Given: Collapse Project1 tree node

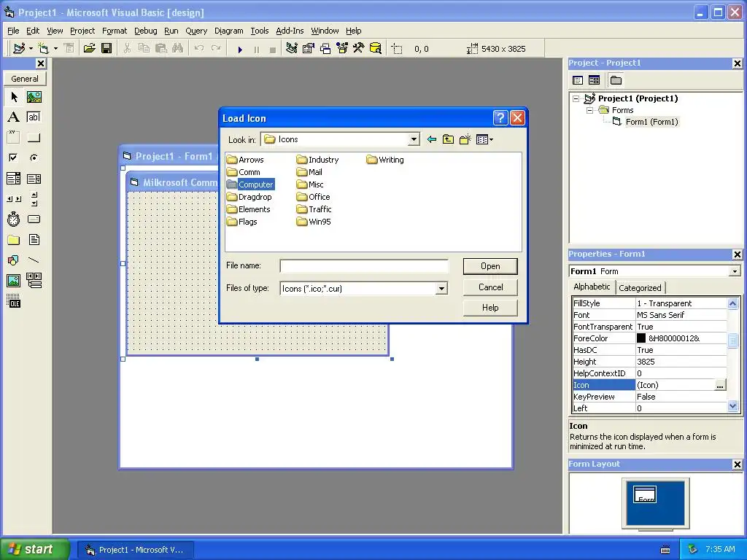Looking at the screenshot, I should [576, 98].
